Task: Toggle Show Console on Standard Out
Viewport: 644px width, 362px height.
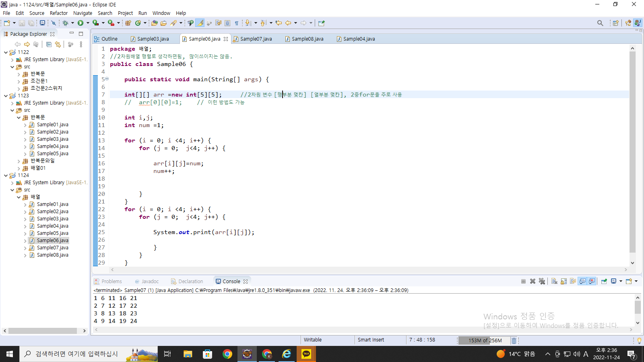Action: (x=582, y=281)
